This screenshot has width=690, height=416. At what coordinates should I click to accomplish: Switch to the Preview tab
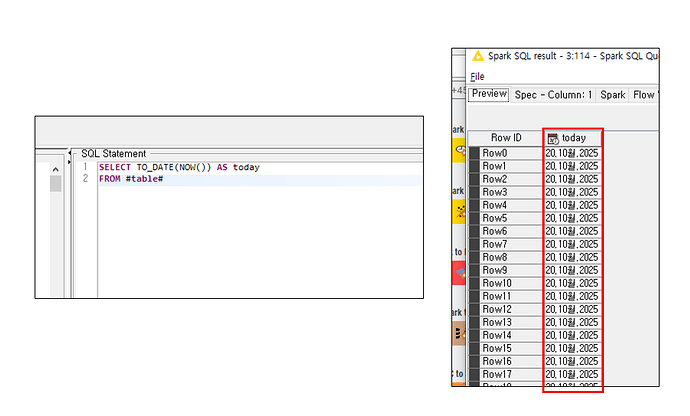[490, 95]
